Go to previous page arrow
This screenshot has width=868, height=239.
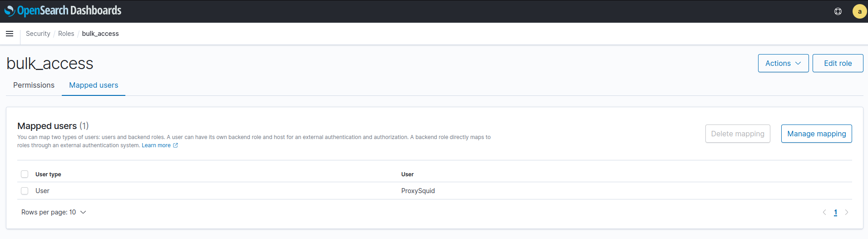coord(824,212)
